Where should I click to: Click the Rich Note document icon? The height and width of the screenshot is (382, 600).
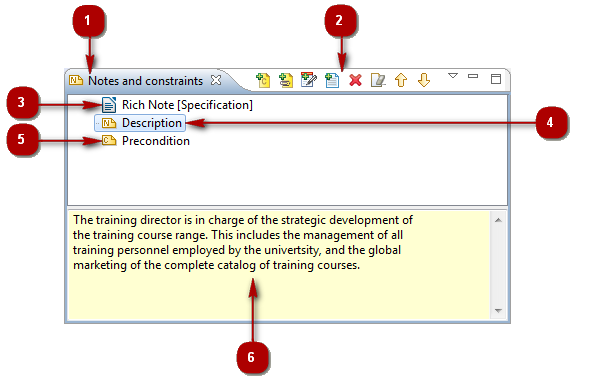[x=109, y=105]
